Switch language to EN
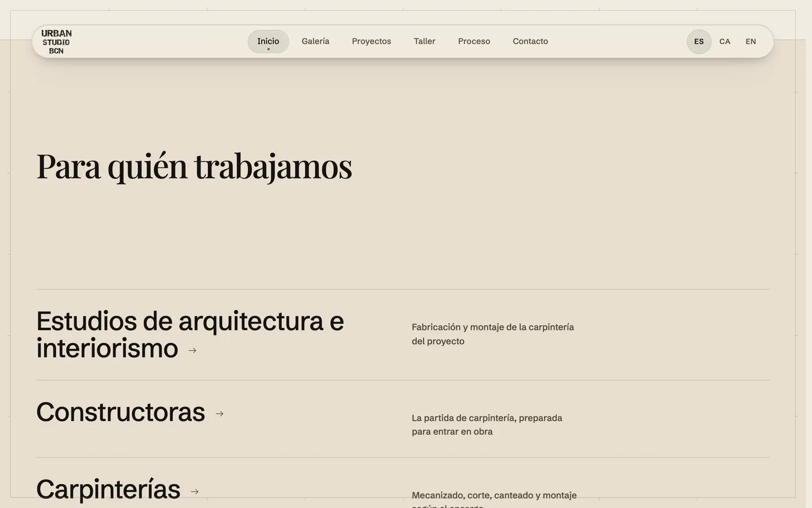This screenshot has height=508, width=812. 751,42
